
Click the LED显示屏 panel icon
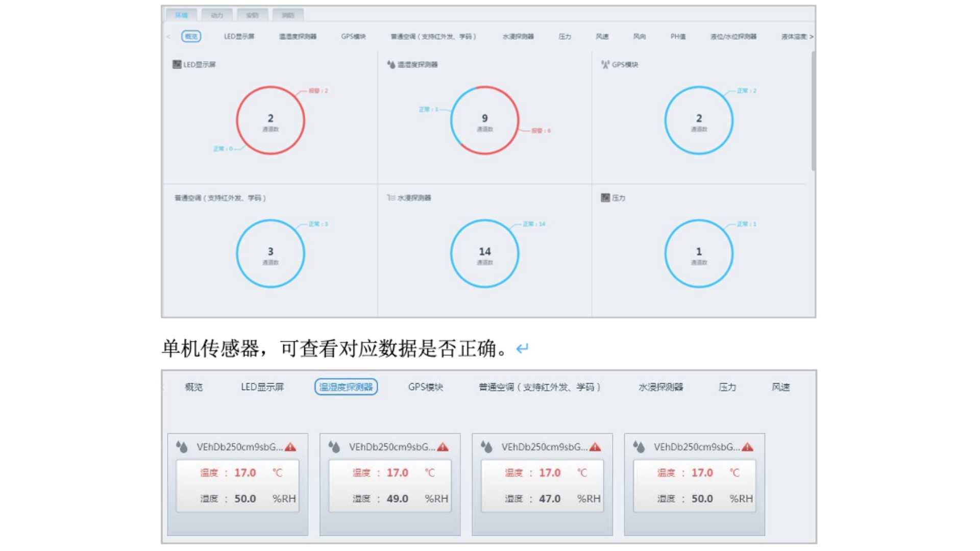point(177,64)
